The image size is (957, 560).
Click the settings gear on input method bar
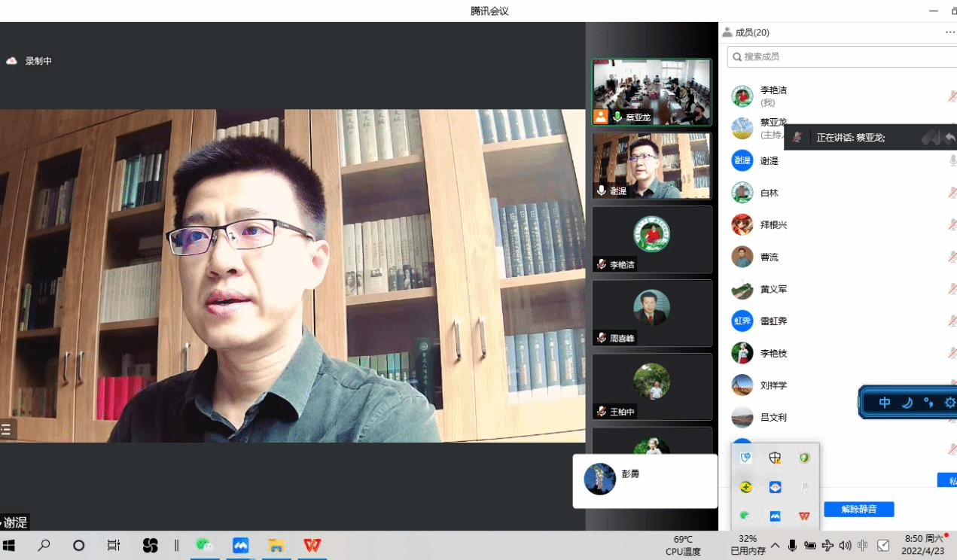[x=949, y=403]
